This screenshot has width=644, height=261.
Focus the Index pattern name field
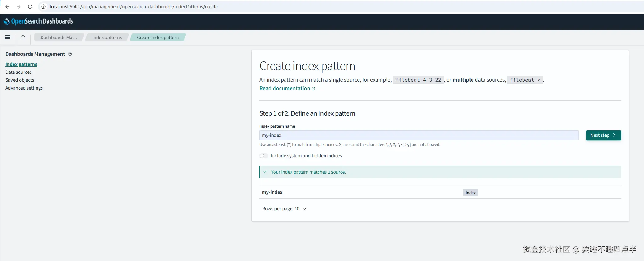[x=419, y=135]
